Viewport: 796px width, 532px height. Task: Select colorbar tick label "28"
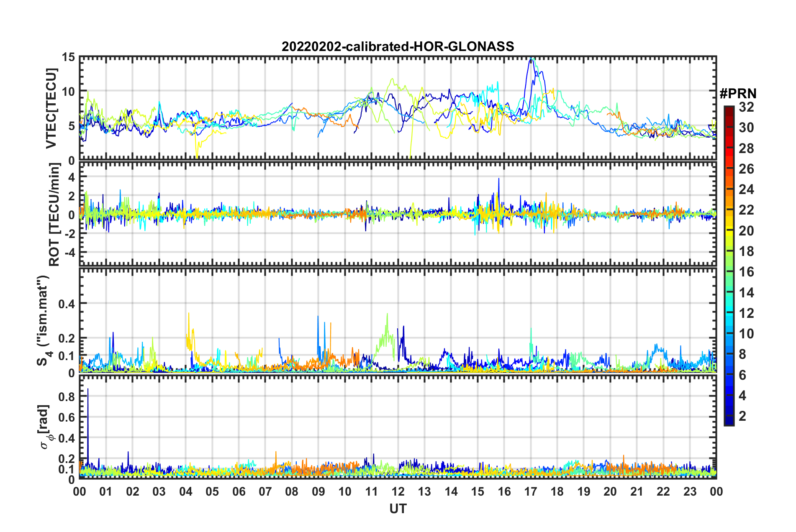point(746,148)
